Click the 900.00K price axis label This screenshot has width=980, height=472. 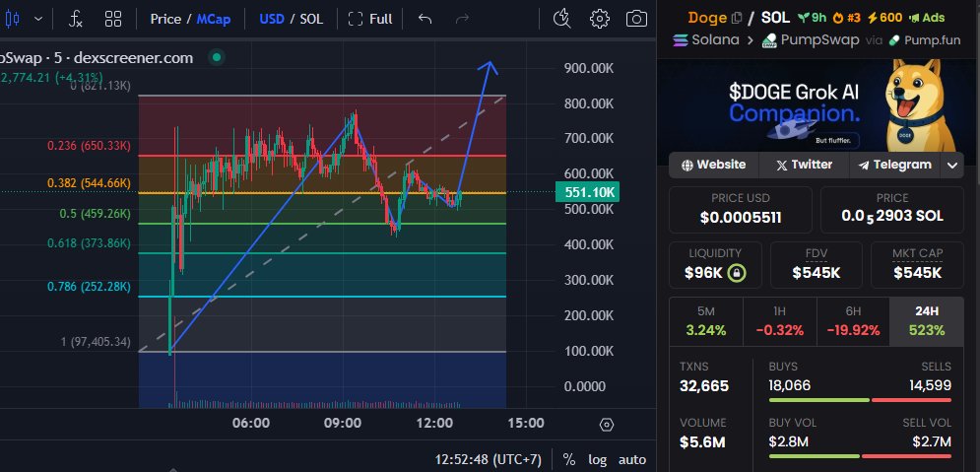(589, 68)
